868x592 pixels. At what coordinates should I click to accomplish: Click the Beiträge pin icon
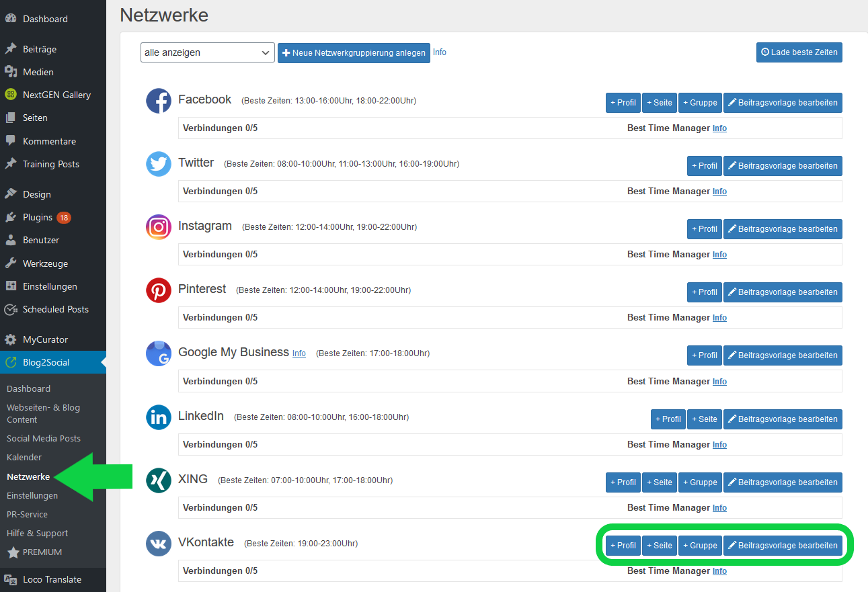11,49
